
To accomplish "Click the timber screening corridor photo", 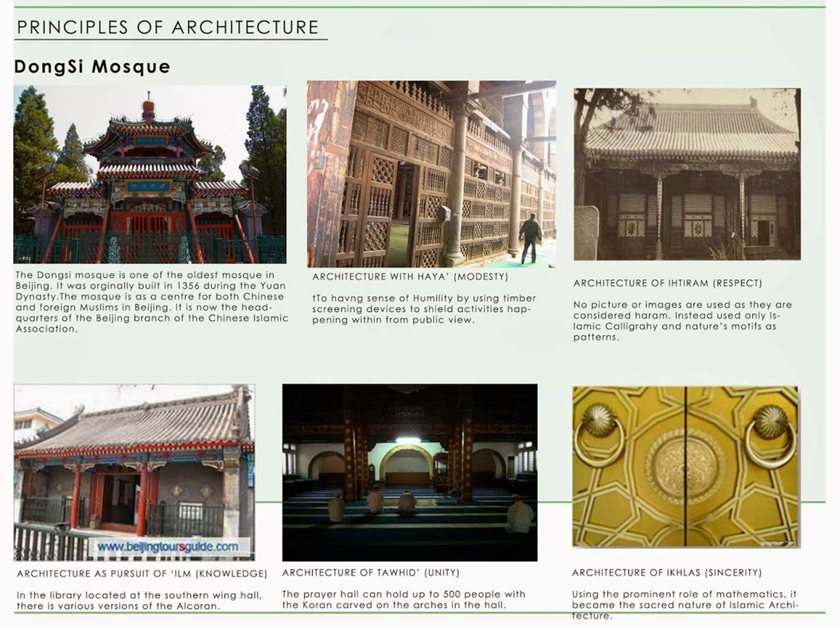I will (431, 174).
